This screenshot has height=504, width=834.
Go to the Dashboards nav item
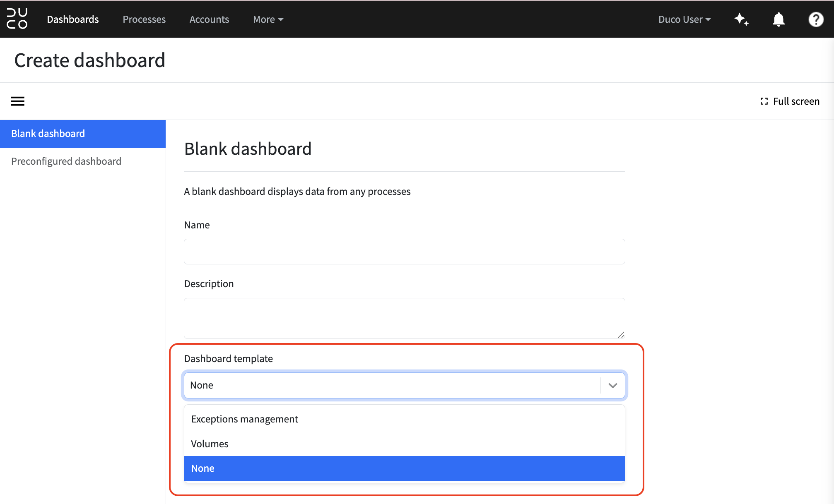(x=73, y=19)
